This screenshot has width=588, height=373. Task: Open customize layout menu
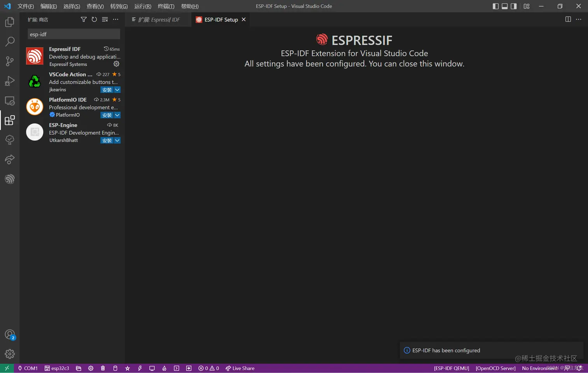click(x=527, y=6)
